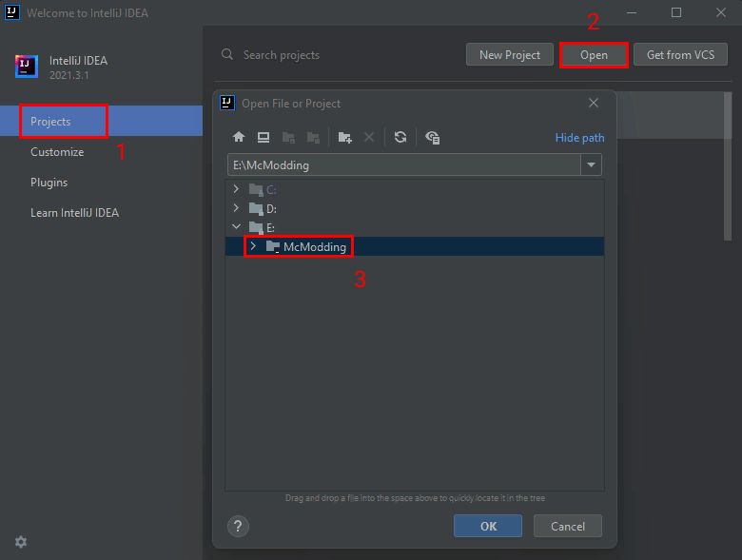Image resolution: width=742 pixels, height=560 pixels.
Task: Expand the D: drive node
Action: [x=236, y=208]
